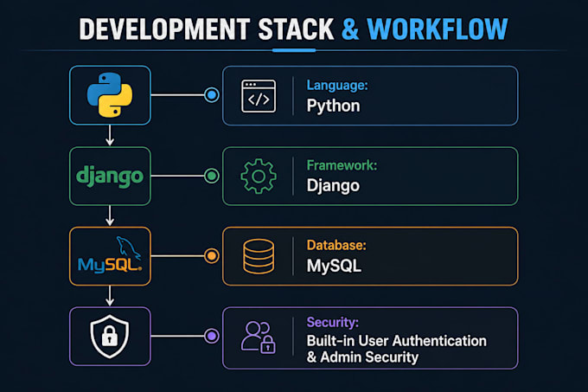Click the orange database cylinder icon
This screenshot has height=392, width=588.
pos(259,257)
